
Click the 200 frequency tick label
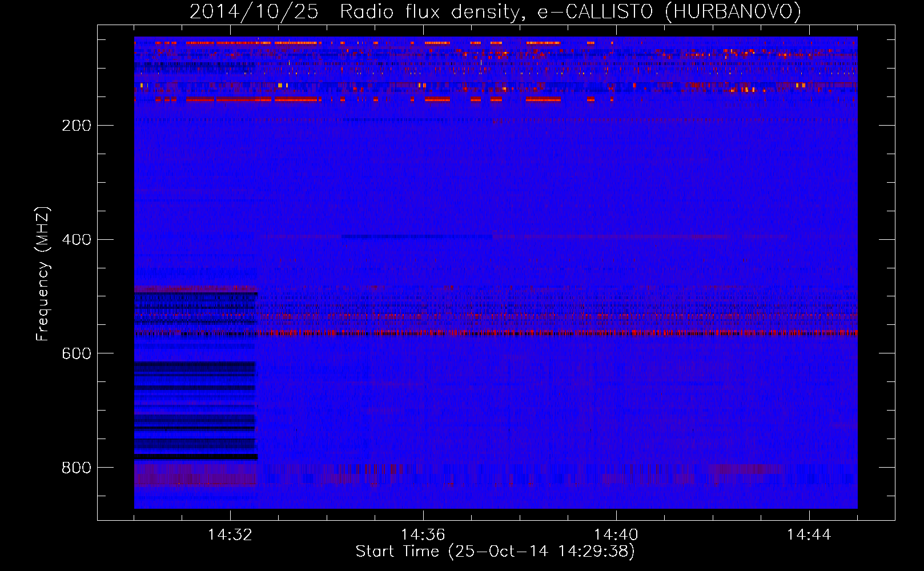(x=77, y=126)
